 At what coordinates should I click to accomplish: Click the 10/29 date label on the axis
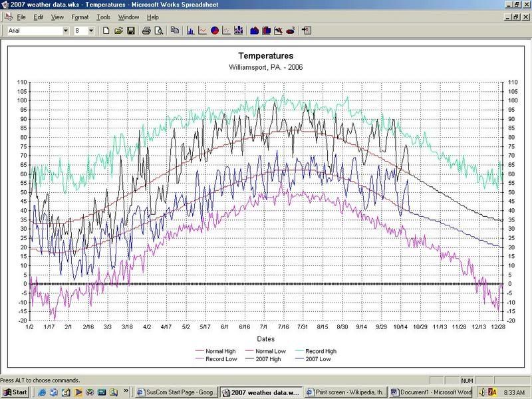click(x=420, y=327)
